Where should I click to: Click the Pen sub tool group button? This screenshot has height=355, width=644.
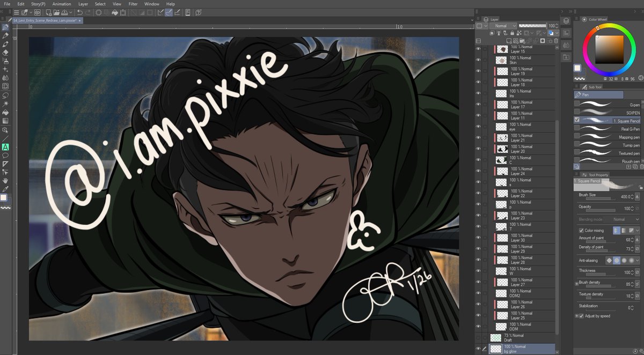pyautogui.click(x=598, y=94)
